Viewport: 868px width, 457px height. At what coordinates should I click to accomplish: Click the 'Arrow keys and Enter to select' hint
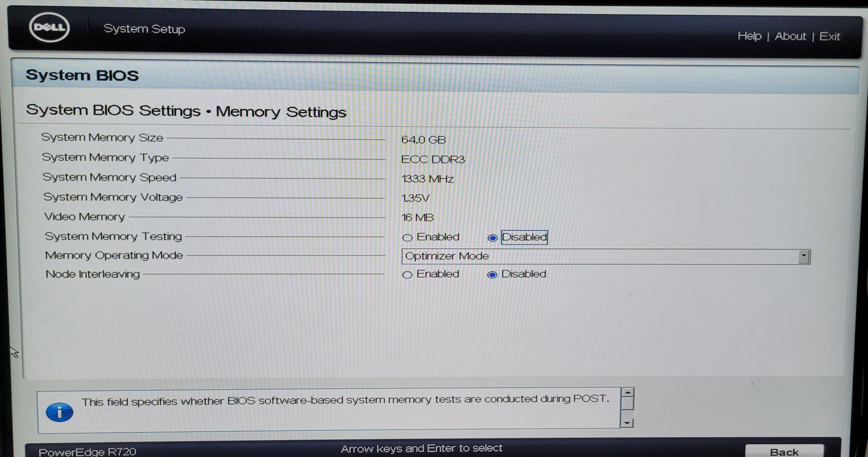click(x=422, y=448)
